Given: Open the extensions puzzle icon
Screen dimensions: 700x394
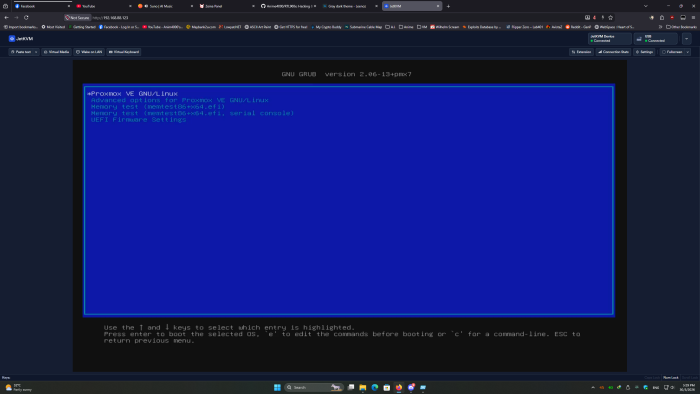Looking at the screenshot, I should pos(662,17).
